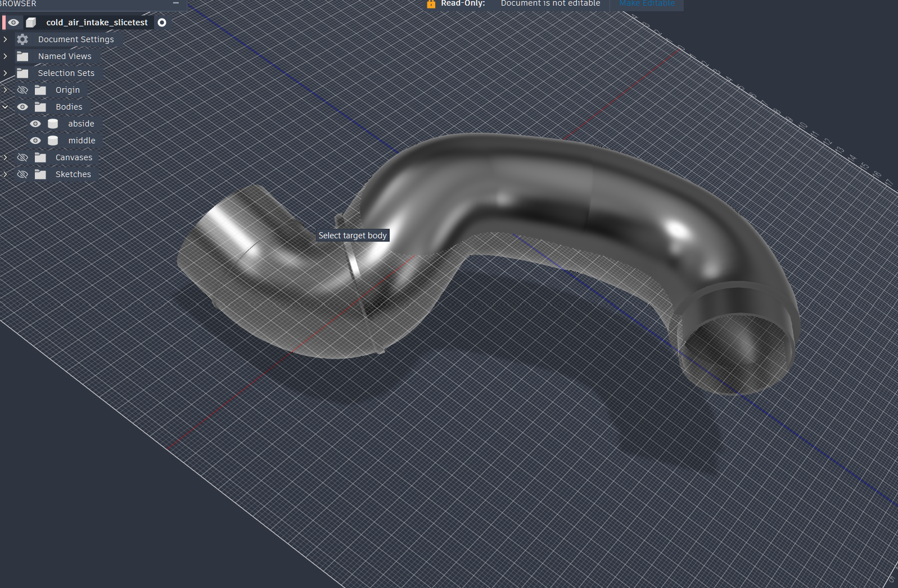Collapse the Browser panel with minus button
The height and width of the screenshot is (588, 898).
(x=176, y=3)
